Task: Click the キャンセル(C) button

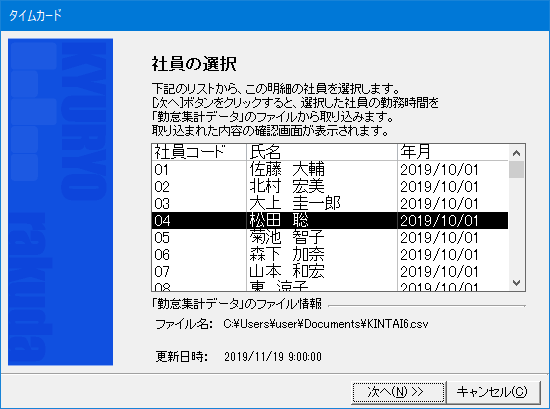Action: [x=492, y=392]
